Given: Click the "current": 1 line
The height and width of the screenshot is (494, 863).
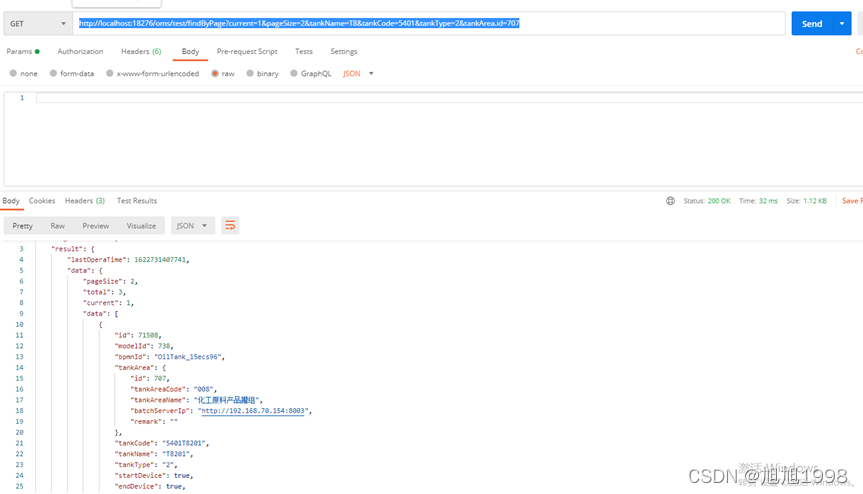Looking at the screenshot, I should [x=108, y=303].
